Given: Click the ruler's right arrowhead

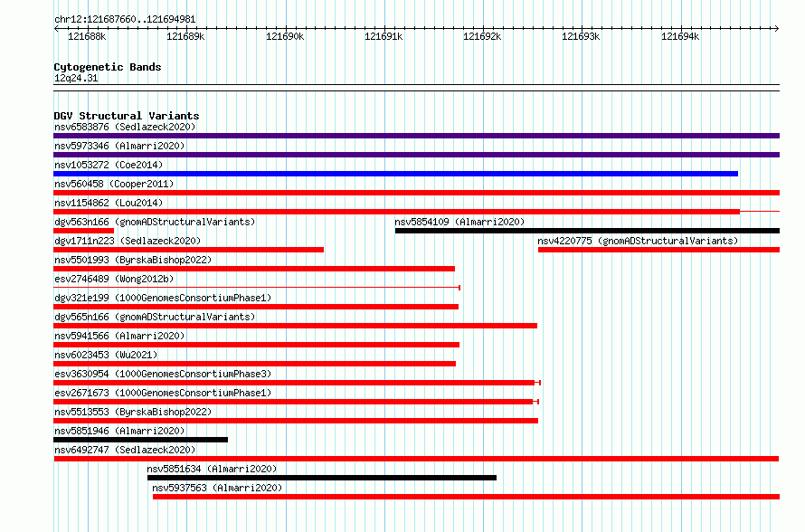Looking at the screenshot, I should click(x=777, y=28).
